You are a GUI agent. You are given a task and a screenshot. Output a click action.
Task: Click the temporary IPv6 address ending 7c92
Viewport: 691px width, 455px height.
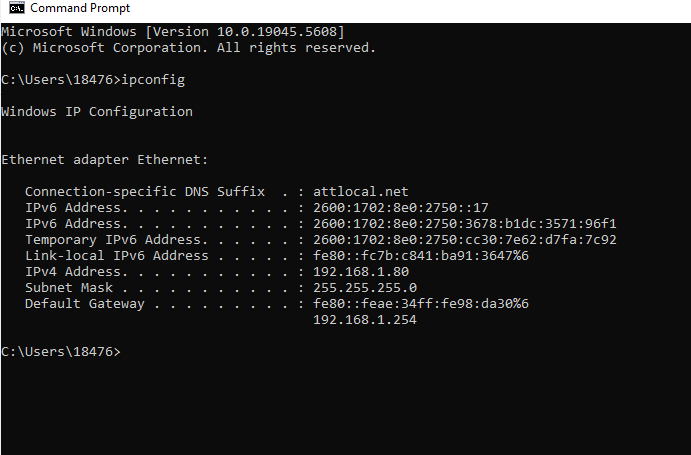point(465,239)
